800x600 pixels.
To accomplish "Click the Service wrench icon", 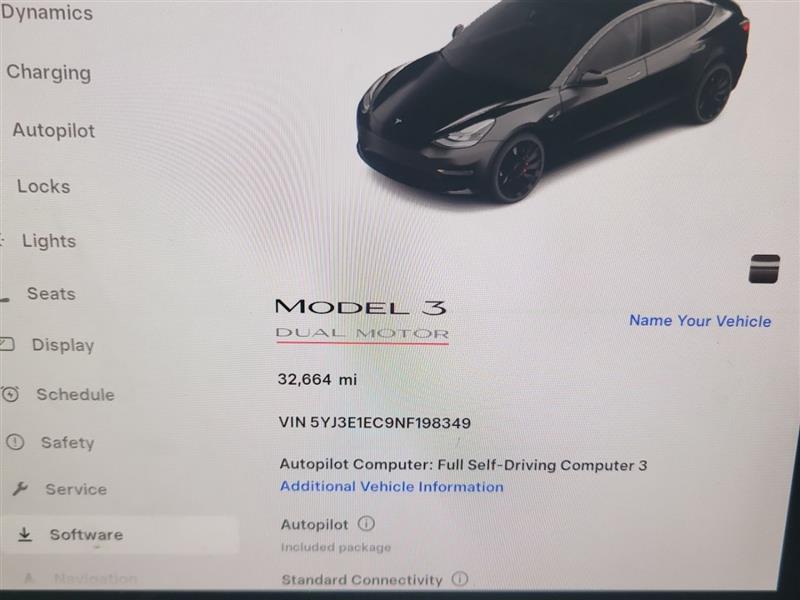I will click(20, 489).
